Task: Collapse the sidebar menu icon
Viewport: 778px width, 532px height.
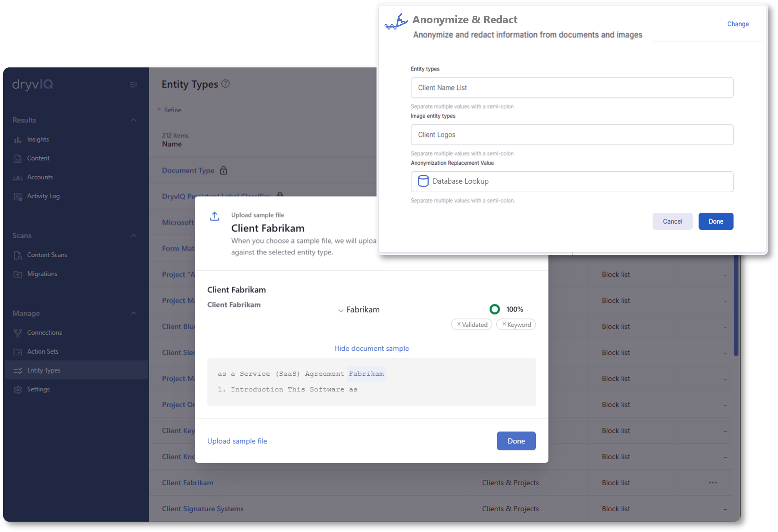Action: pos(133,85)
